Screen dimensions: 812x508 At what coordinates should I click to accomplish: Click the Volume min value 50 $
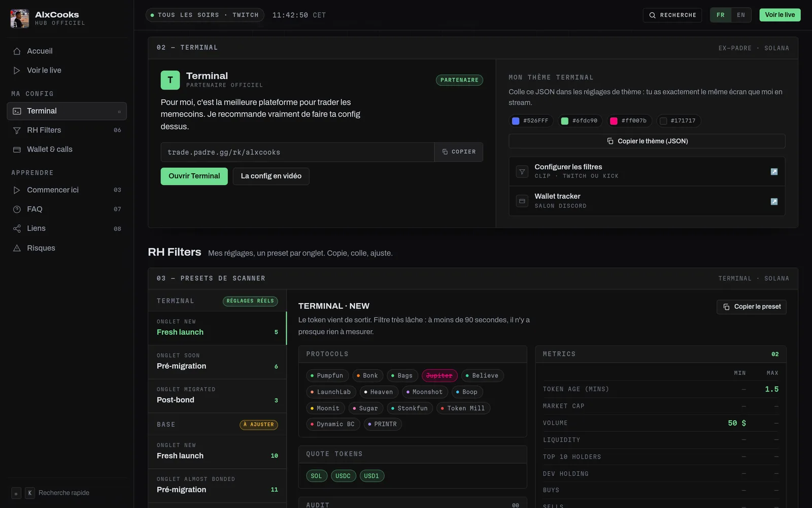(x=737, y=423)
